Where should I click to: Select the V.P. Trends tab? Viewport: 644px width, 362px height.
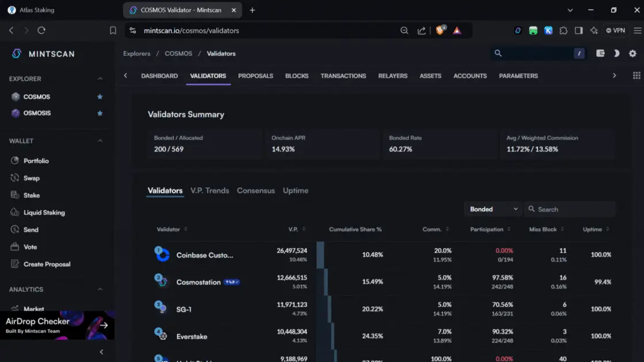209,191
